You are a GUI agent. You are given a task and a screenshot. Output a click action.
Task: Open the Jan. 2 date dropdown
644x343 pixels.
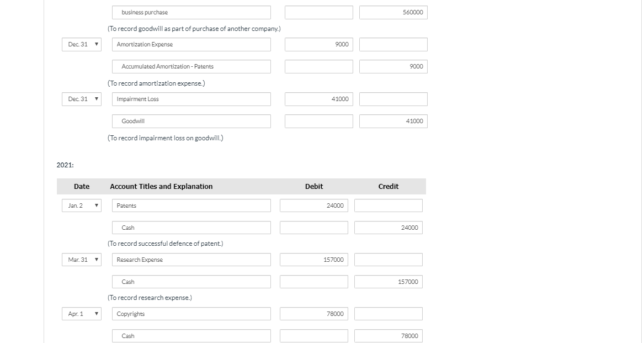[x=81, y=205]
